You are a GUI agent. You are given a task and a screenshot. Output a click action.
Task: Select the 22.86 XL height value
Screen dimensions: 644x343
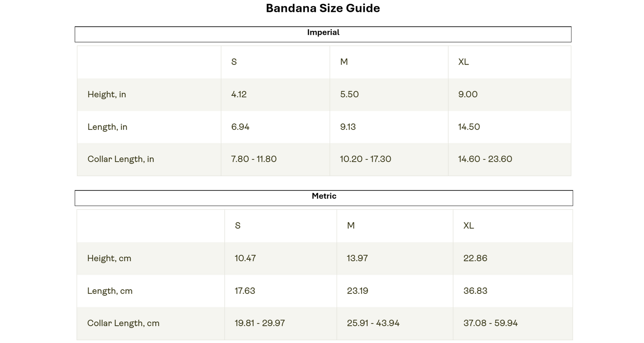tap(475, 258)
